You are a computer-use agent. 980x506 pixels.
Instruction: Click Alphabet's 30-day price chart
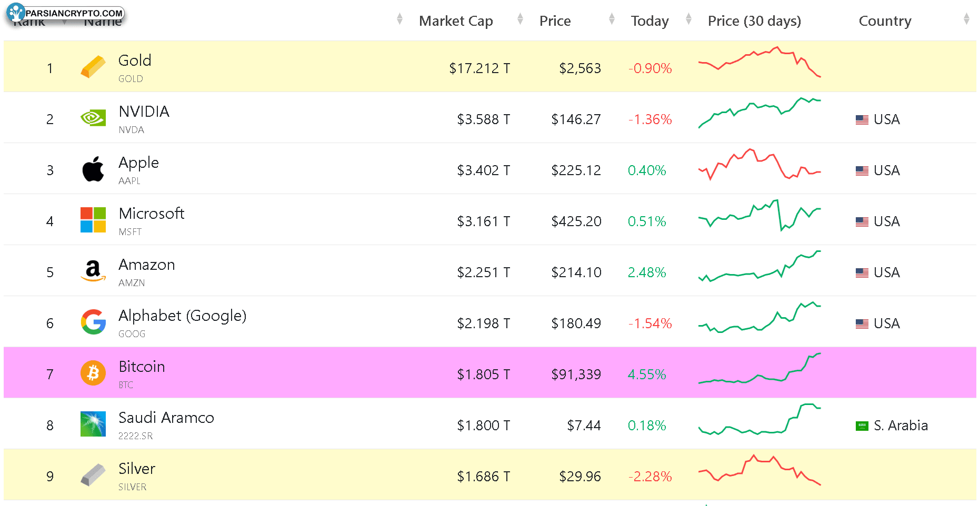(x=759, y=317)
